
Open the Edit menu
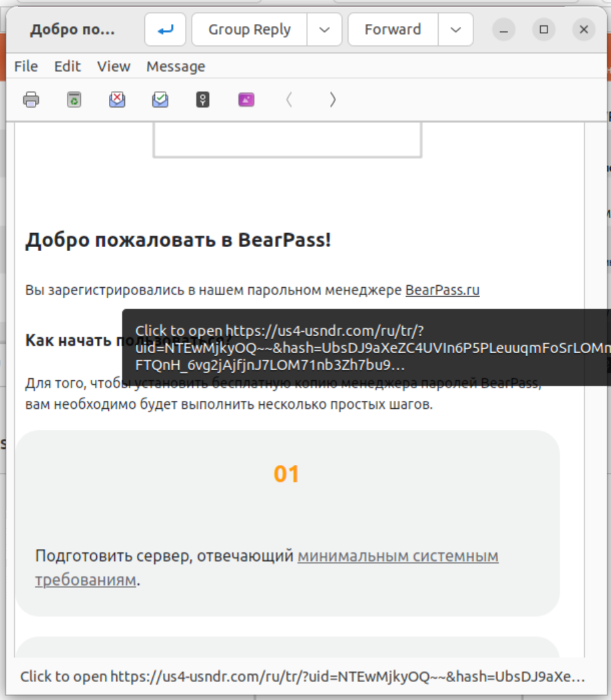[67, 67]
